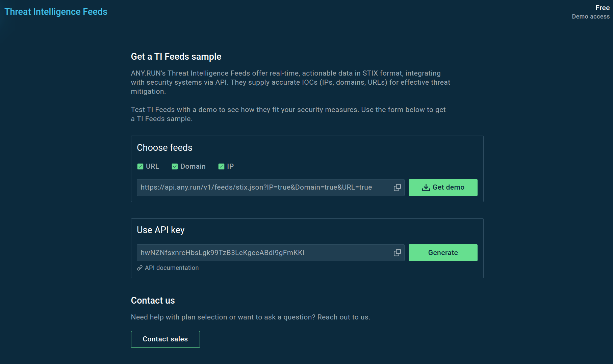Click the Get demo button
The image size is (613, 364).
[443, 187]
